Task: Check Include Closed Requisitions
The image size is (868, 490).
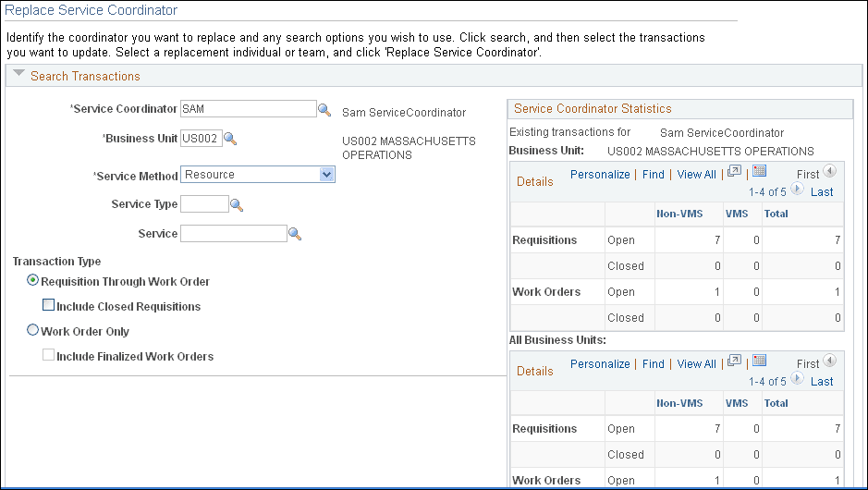Action: pyautogui.click(x=49, y=305)
